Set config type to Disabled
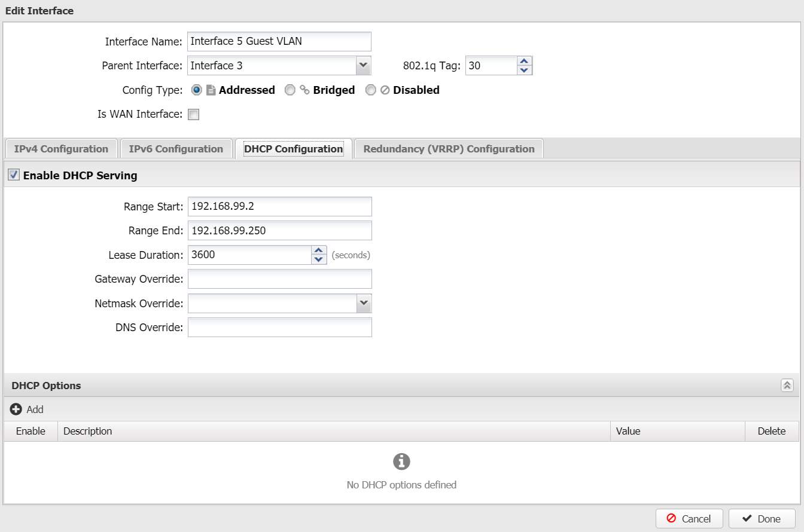 point(371,90)
